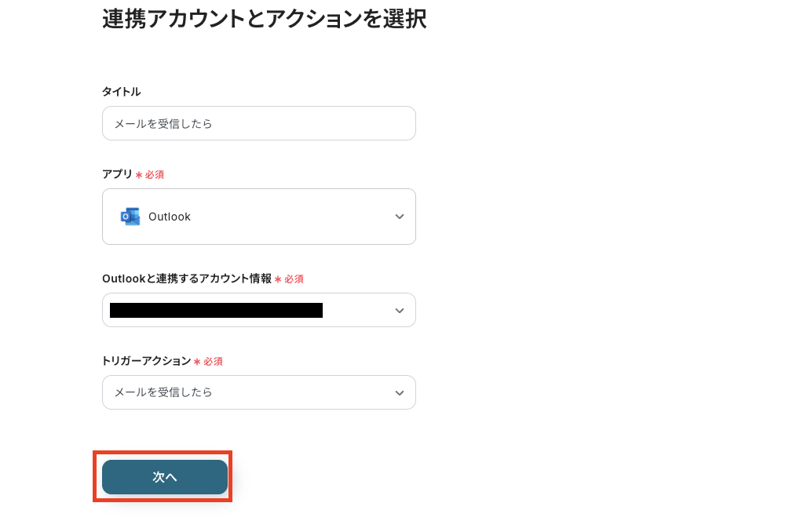Click the trigger action dropdown arrow
The width and height of the screenshot is (793, 532).
coord(400,392)
